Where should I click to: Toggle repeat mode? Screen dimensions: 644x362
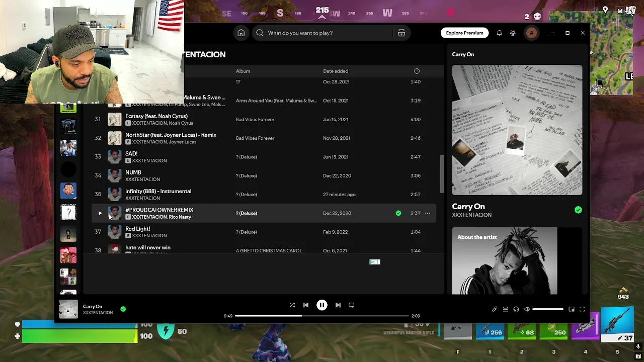pos(352,305)
